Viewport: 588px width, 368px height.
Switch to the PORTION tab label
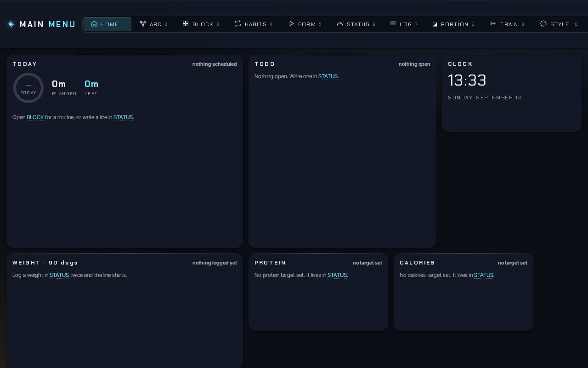[x=455, y=24]
